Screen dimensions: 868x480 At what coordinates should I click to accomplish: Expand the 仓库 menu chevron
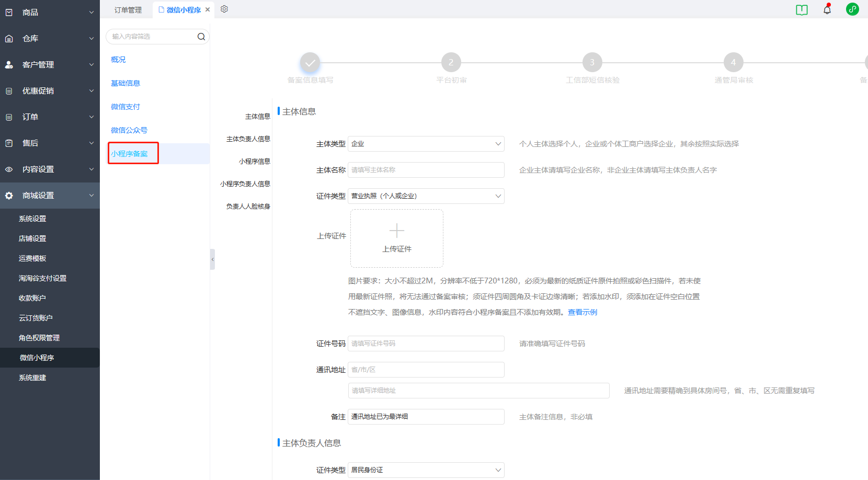pos(92,38)
